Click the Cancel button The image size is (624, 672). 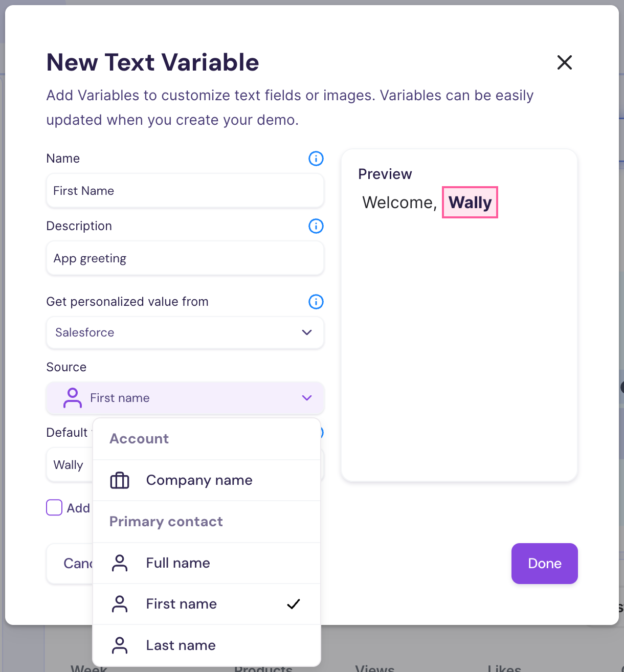point(71,564)
